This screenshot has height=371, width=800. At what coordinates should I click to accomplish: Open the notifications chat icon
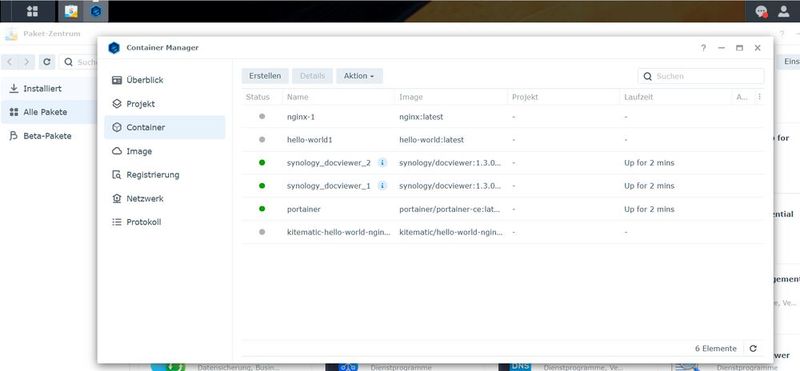(x=762, y=11)
